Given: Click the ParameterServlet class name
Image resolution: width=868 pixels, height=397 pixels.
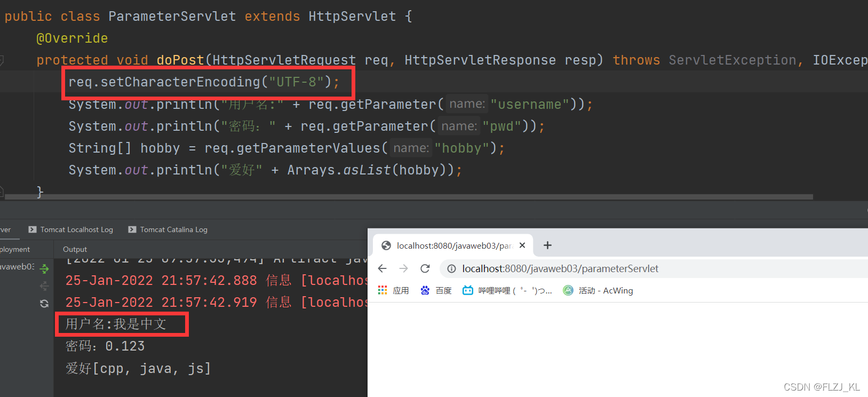Looking at the screenshot, I should point(172,17).
